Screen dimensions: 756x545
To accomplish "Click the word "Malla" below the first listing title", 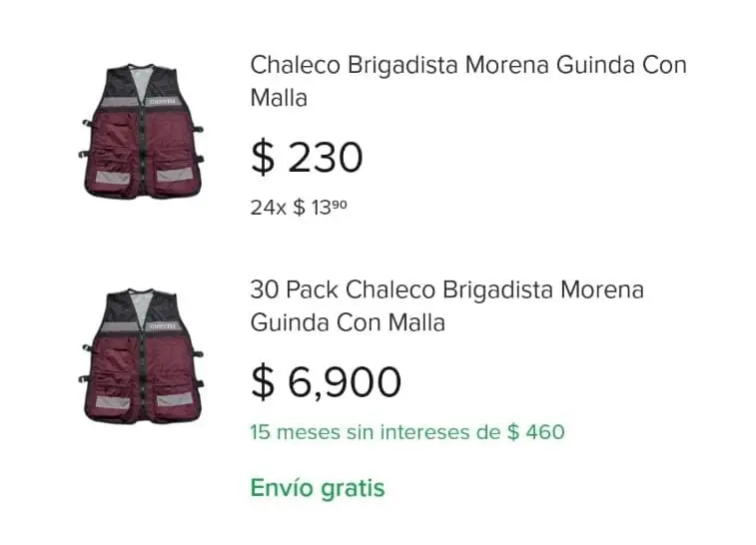I will 279,98.
